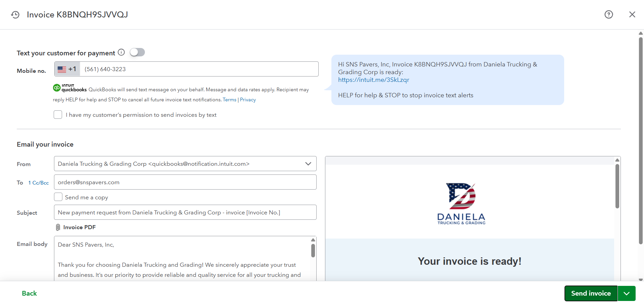Click the Invoice PDF paperclip attachment icon

[58, 227]
